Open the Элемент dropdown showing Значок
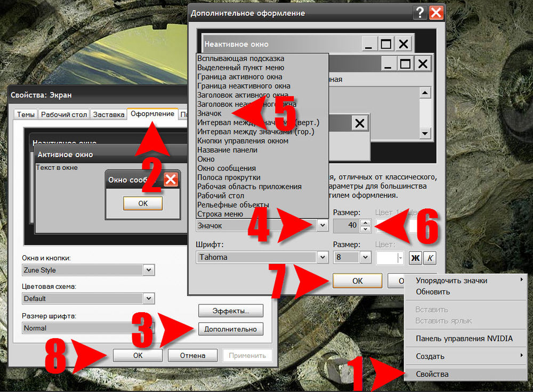 coord(322,225)
